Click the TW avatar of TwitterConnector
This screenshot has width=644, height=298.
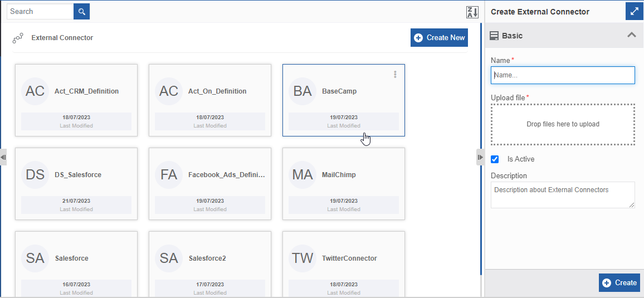point(303,258)
